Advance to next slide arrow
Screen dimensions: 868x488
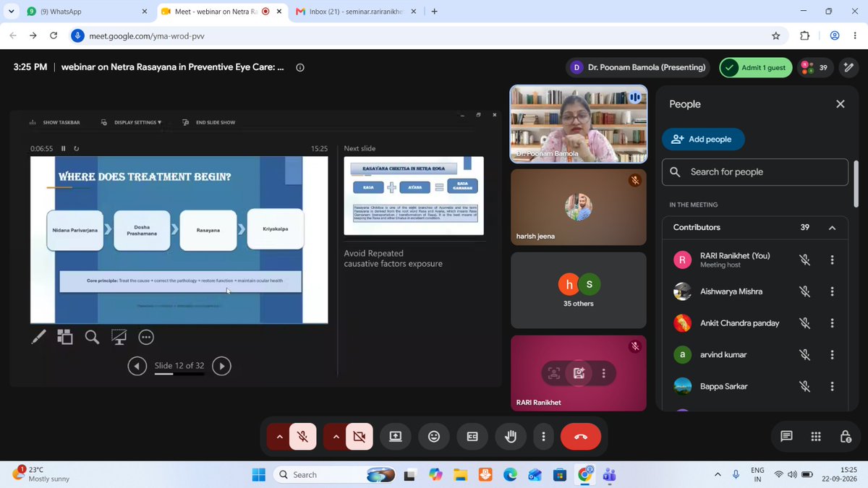(222, 367)
